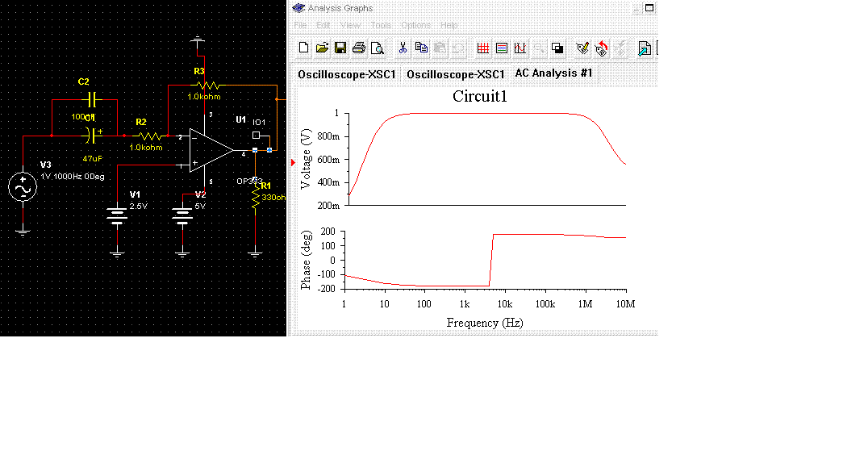
Task: Open a file with folder icon
Action: pyautogui.click(x=322, y=48)
